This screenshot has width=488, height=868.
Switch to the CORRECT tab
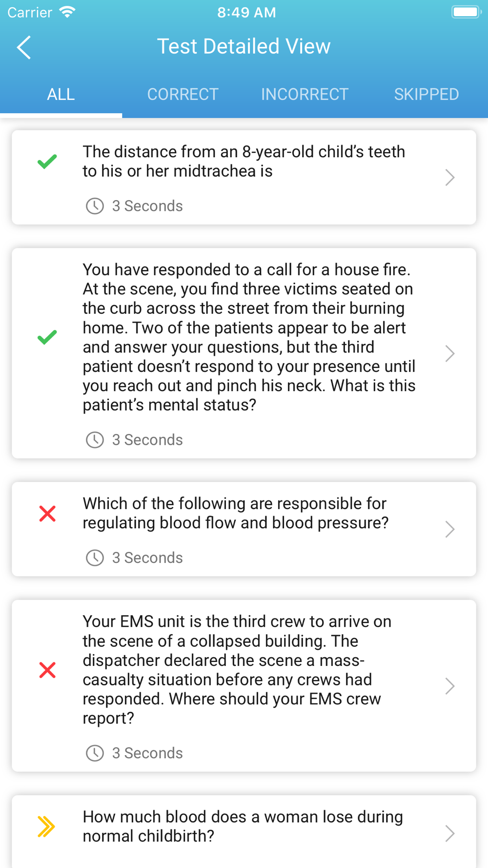183,94
